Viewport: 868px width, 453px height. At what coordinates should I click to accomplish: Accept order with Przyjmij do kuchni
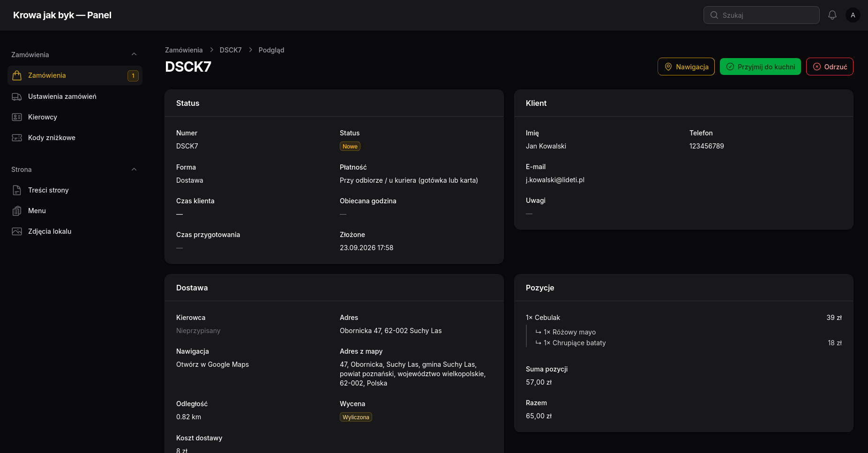click(760, 67)
